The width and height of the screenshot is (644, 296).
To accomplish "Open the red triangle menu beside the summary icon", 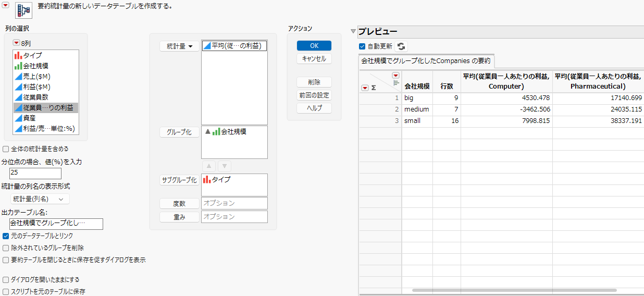I will coord(6,5).
